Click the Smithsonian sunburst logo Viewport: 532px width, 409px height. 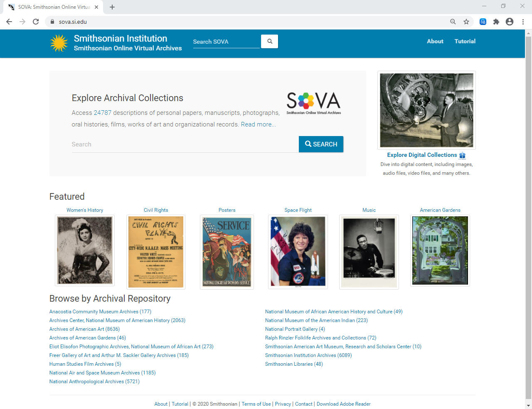click(x=59, y=43)
